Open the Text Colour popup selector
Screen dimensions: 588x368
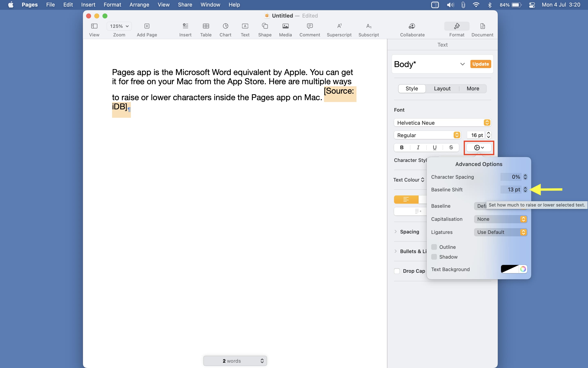pos(409,180)
